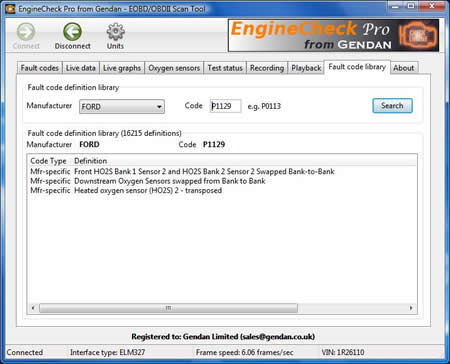Viewport: 450px width, 364px height.
Task: Open the Units gear icon
Action: (115, 32)
